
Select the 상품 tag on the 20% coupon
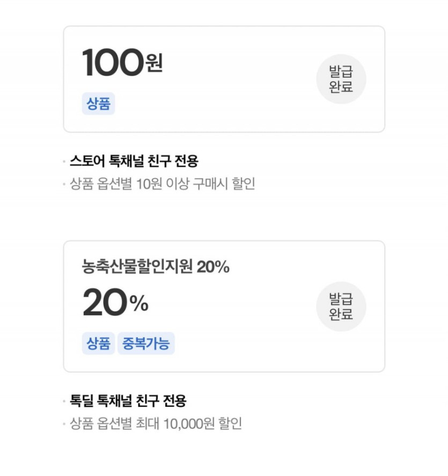pyautogui.click(x=98, y=344)
